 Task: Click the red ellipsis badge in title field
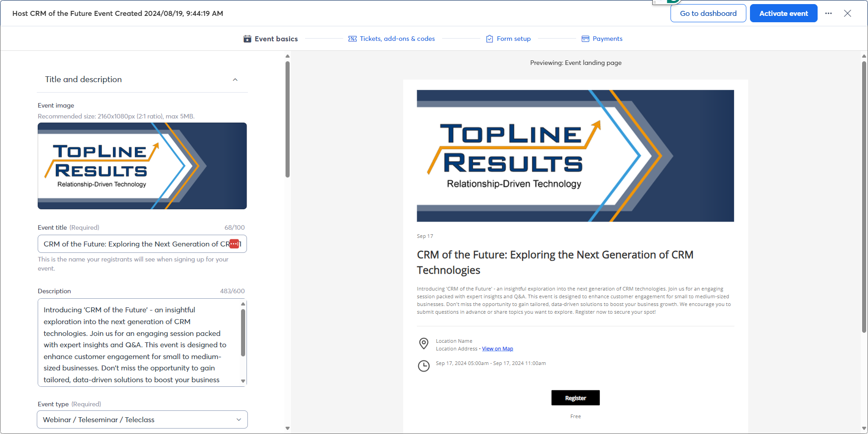pos(234,244)
